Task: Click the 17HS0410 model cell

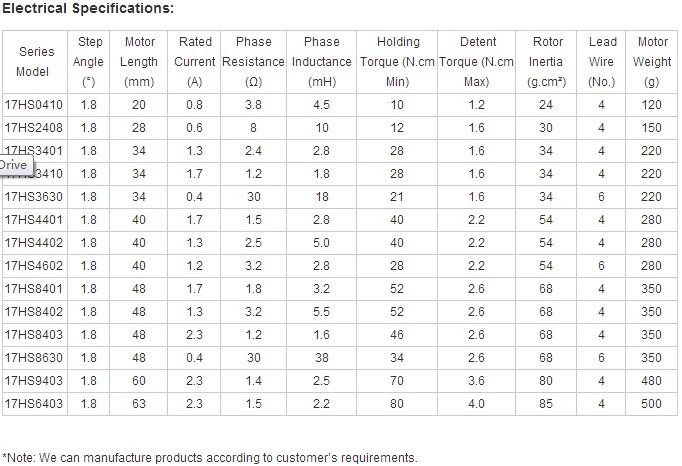Action: click(x=34, y=105)
